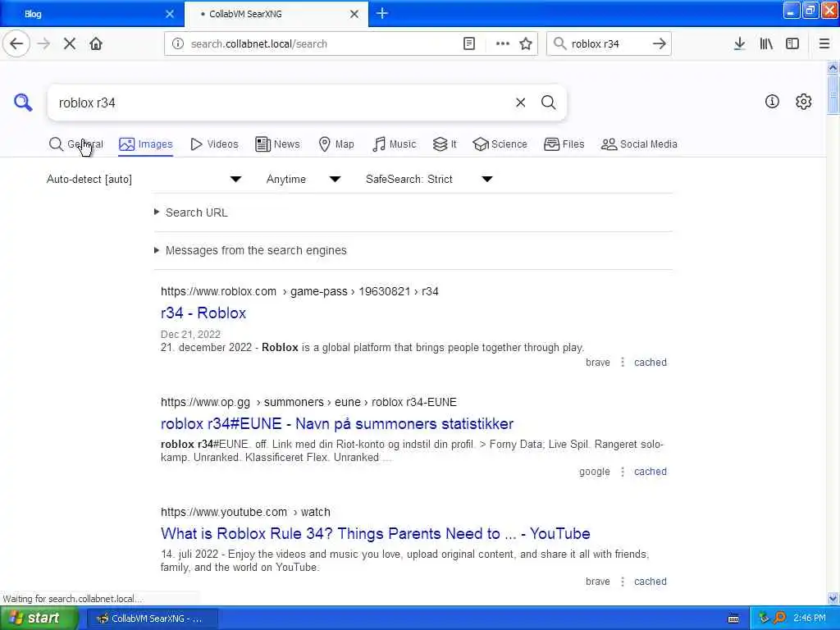Viewport: 840px width, 630px height.
Task: Open the Music category
Action: point(395,144)
